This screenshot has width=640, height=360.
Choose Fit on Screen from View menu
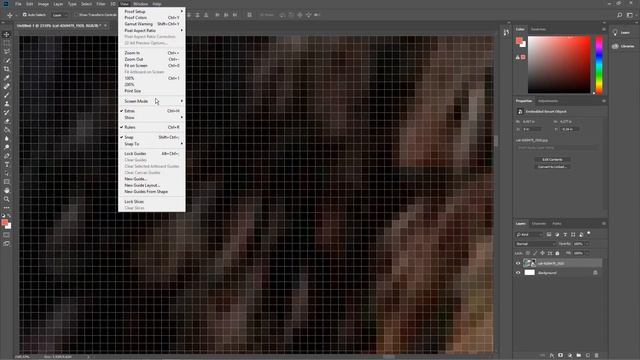tap(151, 66)
